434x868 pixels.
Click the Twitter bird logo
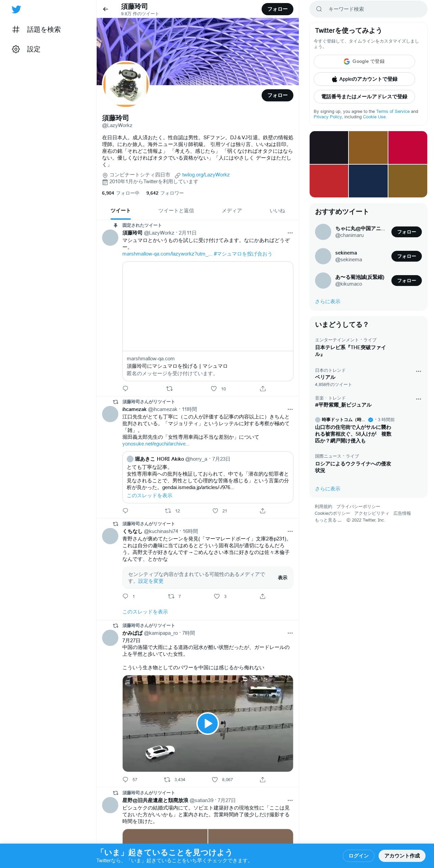pyautogui.click(x=16, y=9)
